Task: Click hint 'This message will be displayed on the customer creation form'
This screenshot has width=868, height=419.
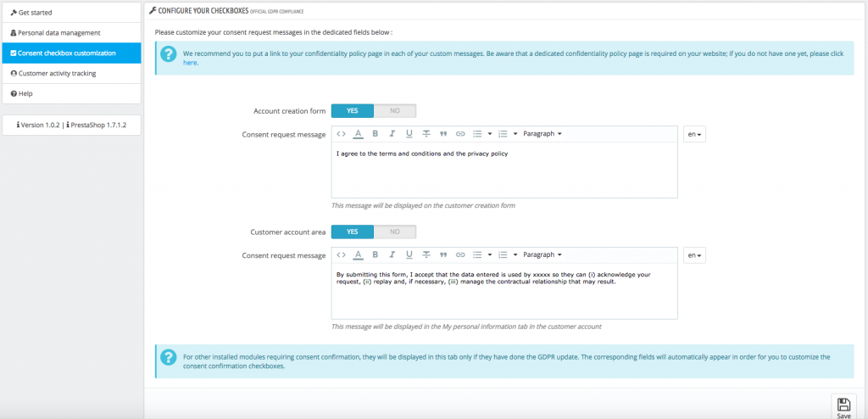Action: pos(423,205)
